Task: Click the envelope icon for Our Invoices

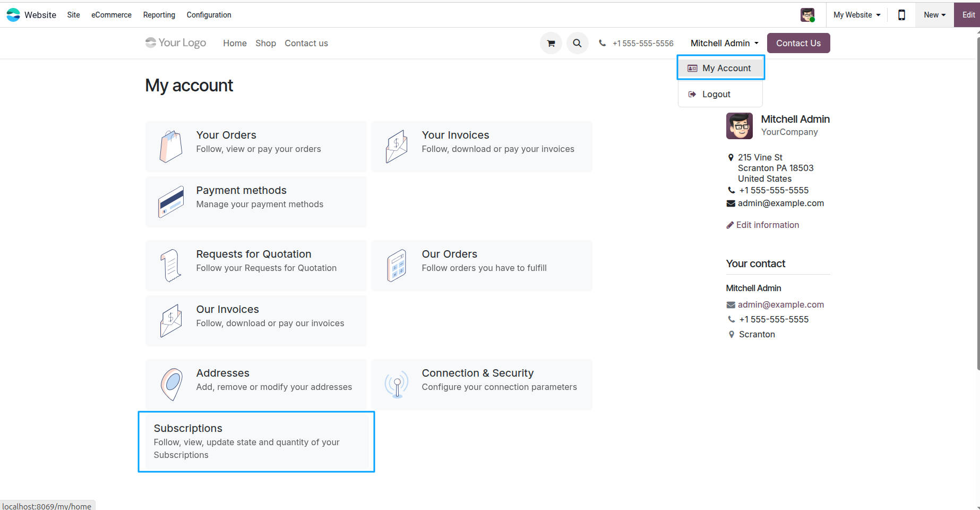Action: pos(171,320)
